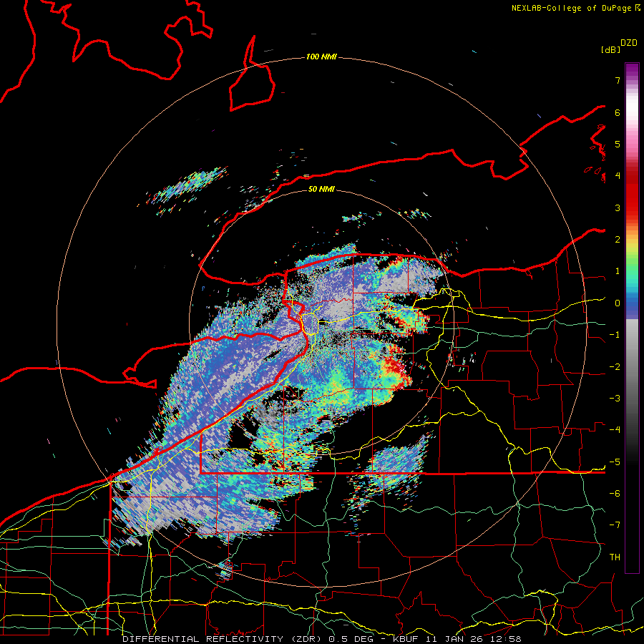
Task: Click legend value 3 on color scale
Action: (618, 208)
